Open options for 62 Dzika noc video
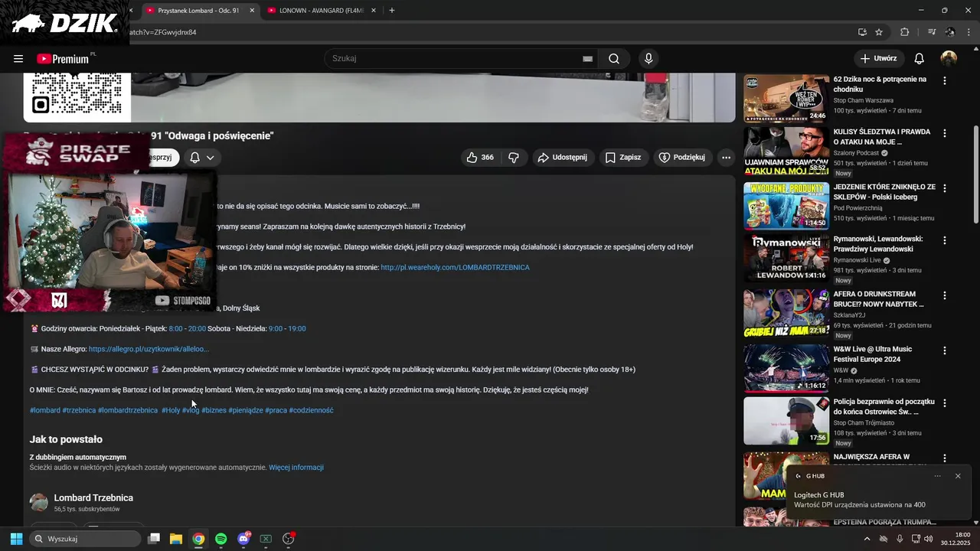Image resolution: width=980 pixels, height=551 pixels. pos(944,81)
